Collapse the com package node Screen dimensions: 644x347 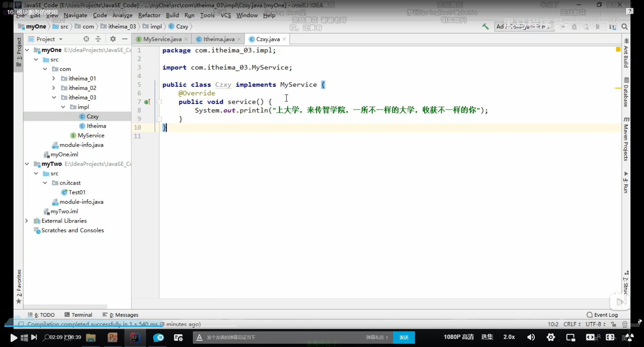click(x=45, y=69)
